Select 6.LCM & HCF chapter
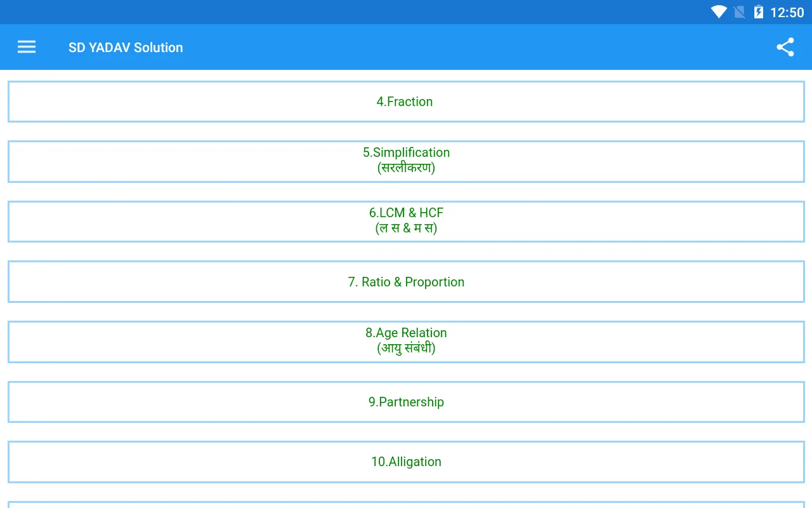 406,222
